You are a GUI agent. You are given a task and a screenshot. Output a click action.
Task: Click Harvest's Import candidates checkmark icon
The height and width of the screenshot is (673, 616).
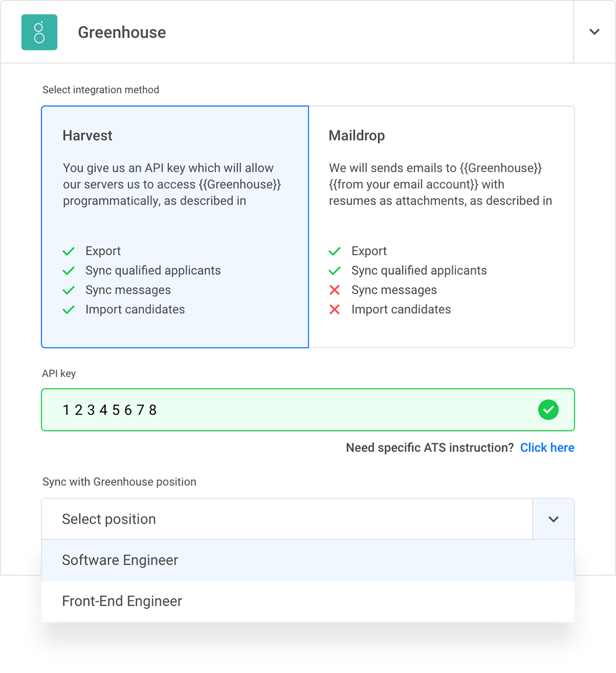(69, 310)
